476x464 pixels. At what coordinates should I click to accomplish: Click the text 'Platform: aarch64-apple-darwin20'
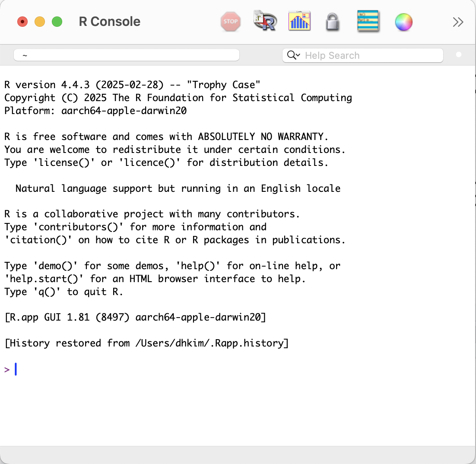click(95, 111)
